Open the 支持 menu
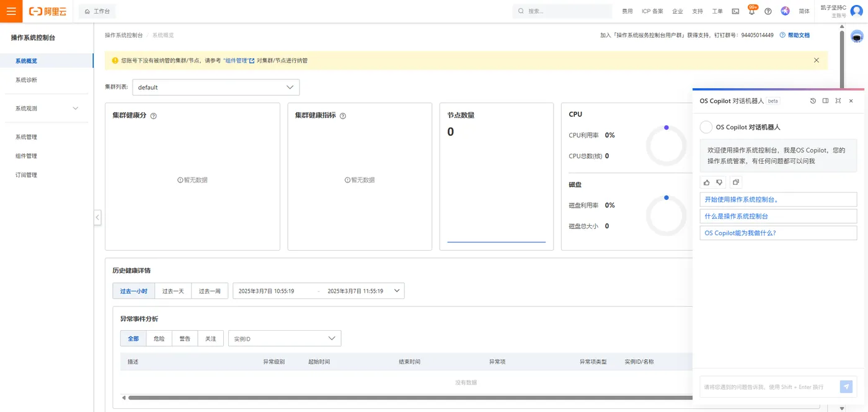 pyautogui.click(x=697, y=11)
